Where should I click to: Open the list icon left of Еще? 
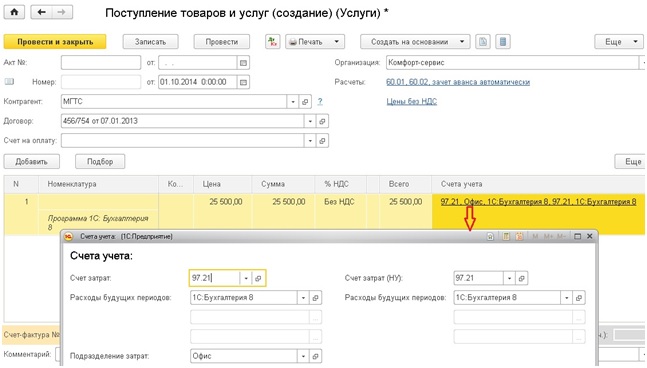point(503,42)
